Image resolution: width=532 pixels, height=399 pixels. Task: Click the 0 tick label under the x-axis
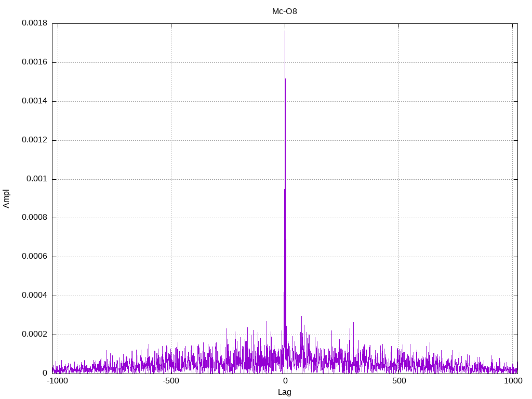coord(285,381)
